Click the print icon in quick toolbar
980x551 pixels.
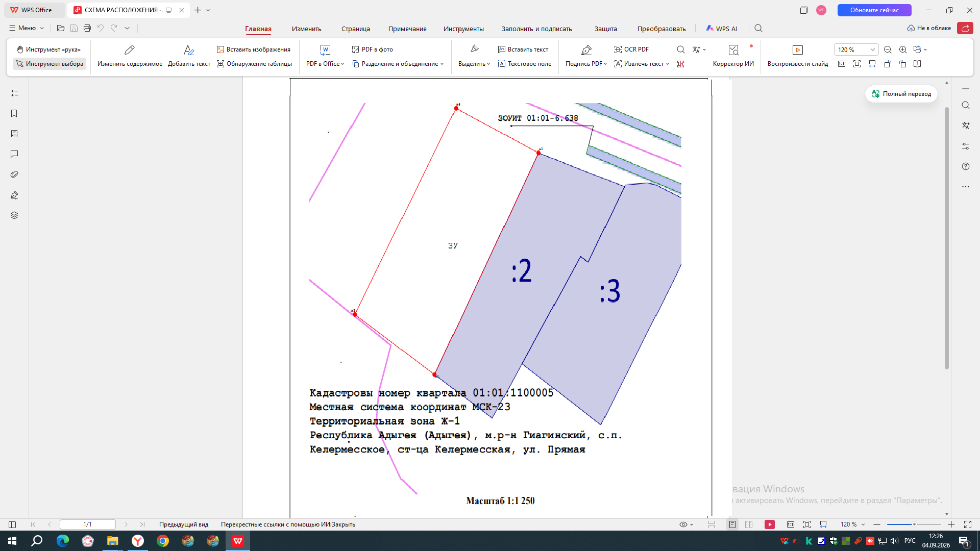(87, 28)
